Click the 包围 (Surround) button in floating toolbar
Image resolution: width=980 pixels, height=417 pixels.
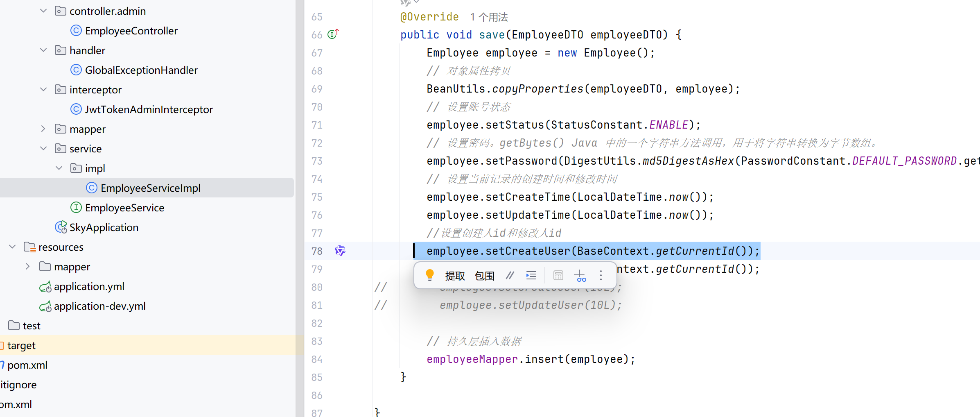click(x=485, y=276)
